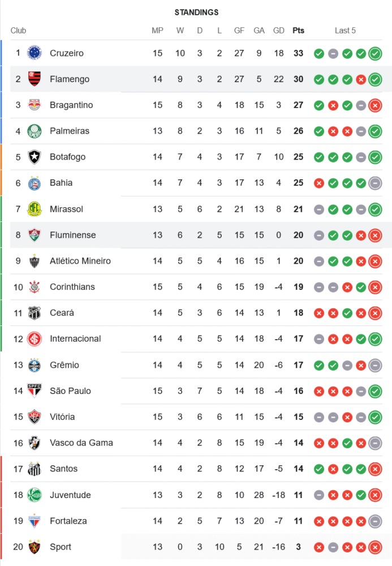The height and width of the screenshot is (566, 392).
Task: Click Bahia's latest match draw indicator
Action: click(374, 183)
